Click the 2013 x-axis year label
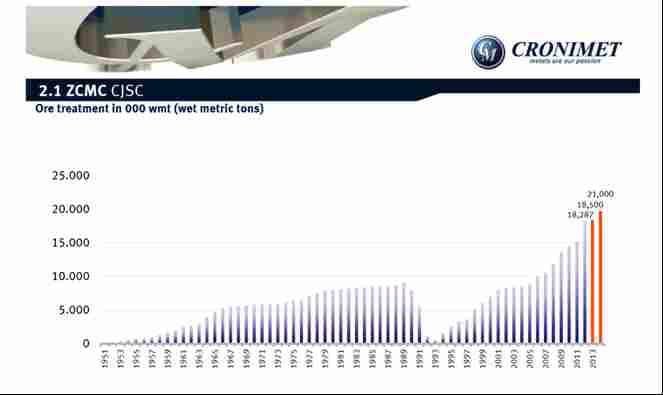Image resolution: width=663 pixels, height=395 pixels. [x=592, y=359]
